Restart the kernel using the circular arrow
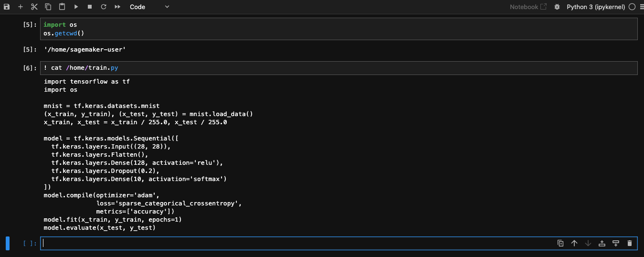This screenshot has width=644, height=257. pyautogui.click(x=104, y=7)
